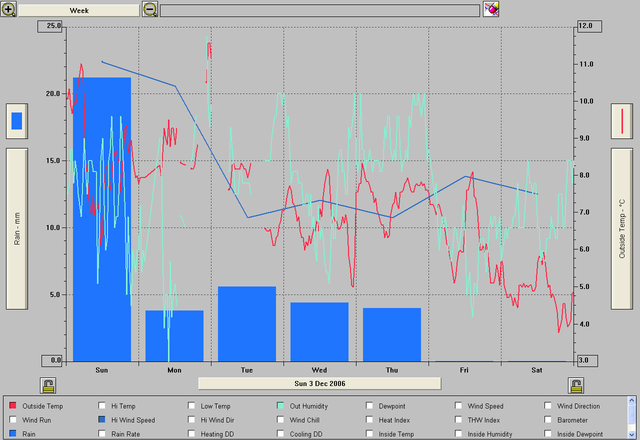
Task: Click the red line graph style icon
Action: tap(623, 121)
